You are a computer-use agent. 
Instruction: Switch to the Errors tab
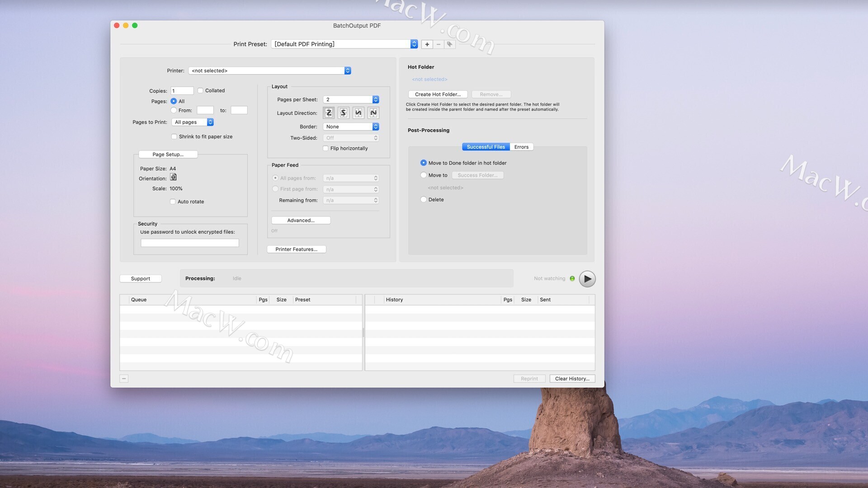click(x=521, y=147)
